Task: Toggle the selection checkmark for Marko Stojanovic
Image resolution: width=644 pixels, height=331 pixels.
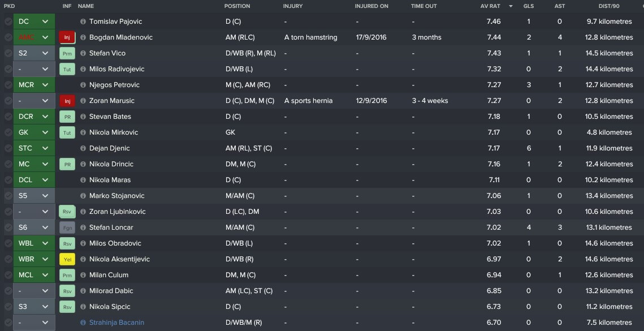Action: (8, 196)
